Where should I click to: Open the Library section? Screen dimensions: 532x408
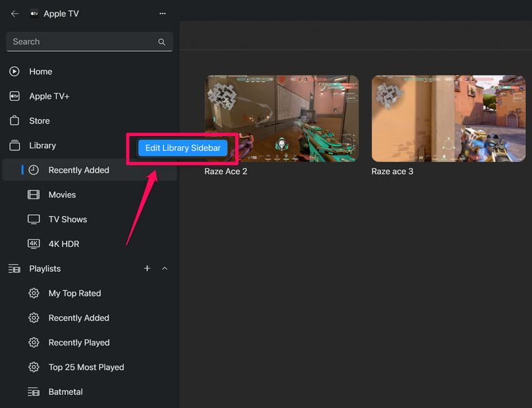(x=42, y=146)
